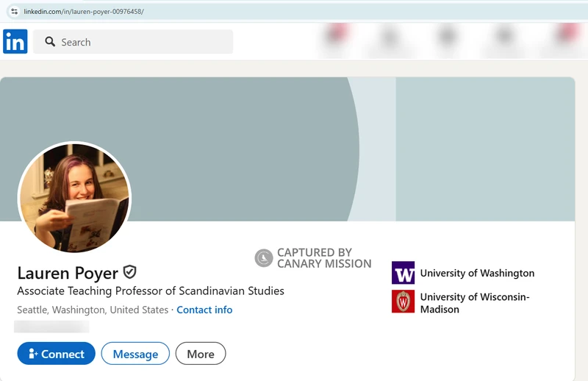Open the University of Washington text link

(x=477, y=273)
